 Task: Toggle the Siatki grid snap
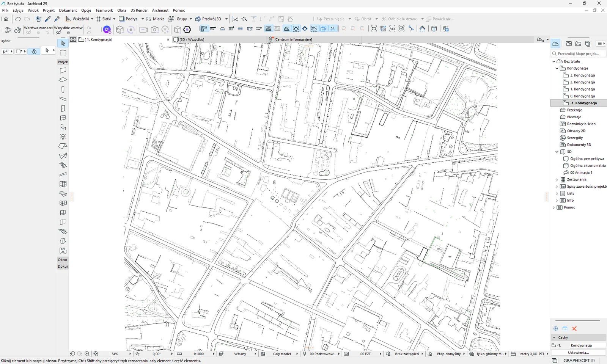coord(104,19)
